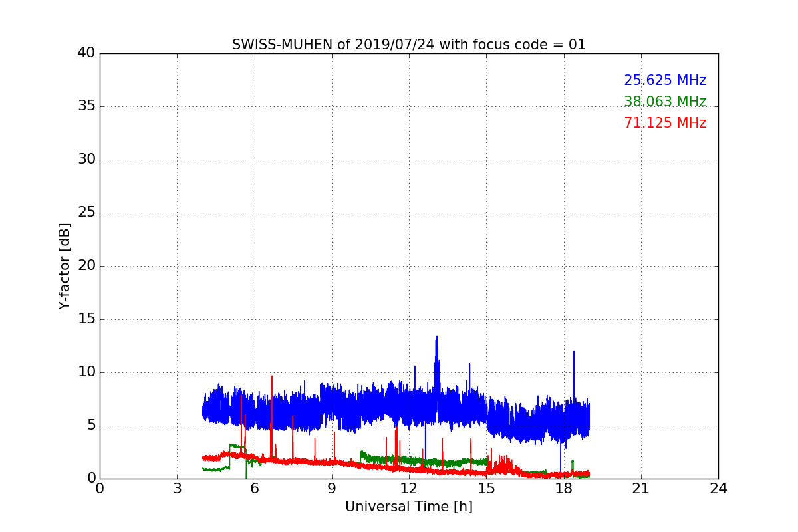This screenshot has height=532, width=798.
Task: Click the x-axis tick label 3
Action: click(x=177, y=489)
